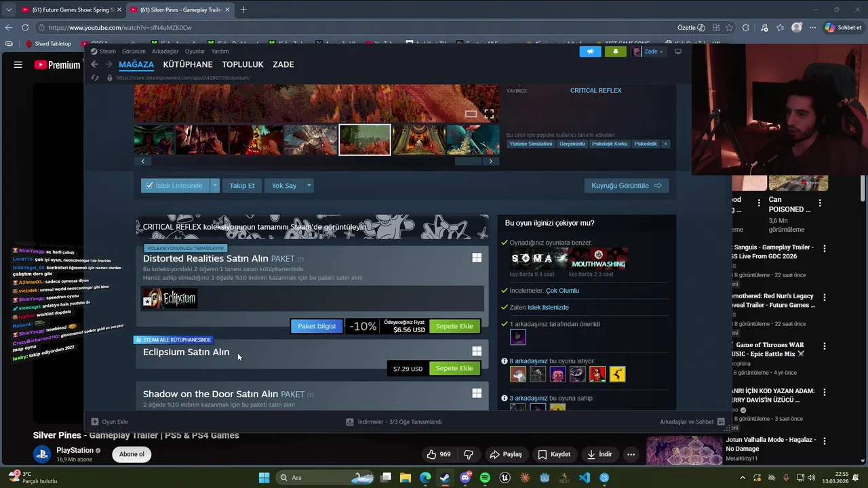The height and width of the screenshot is (488, 868).
Task: Open File Explorer from taskbar
Action: (405, 478)
